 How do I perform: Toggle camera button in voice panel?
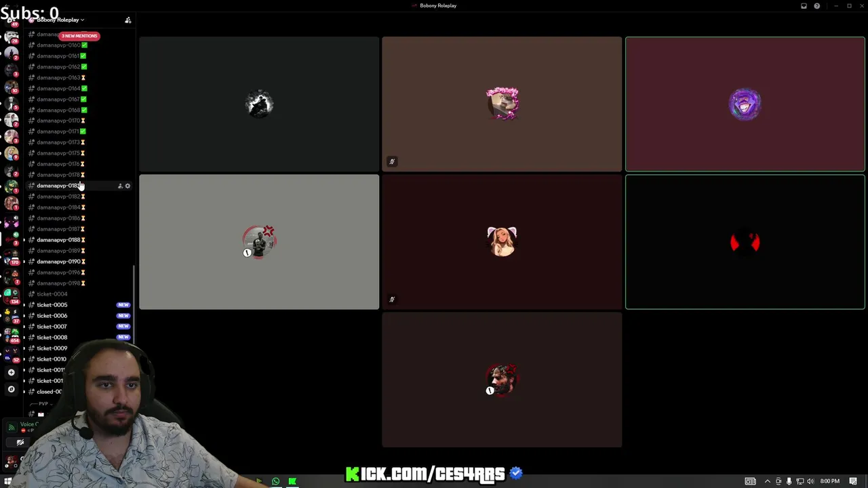(x=20, y=443)
